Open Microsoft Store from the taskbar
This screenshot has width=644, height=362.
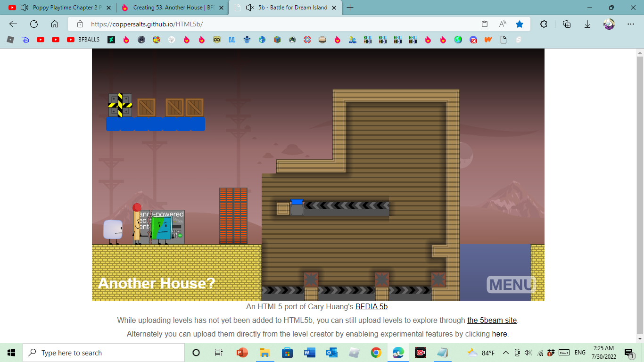click(287, 353)
